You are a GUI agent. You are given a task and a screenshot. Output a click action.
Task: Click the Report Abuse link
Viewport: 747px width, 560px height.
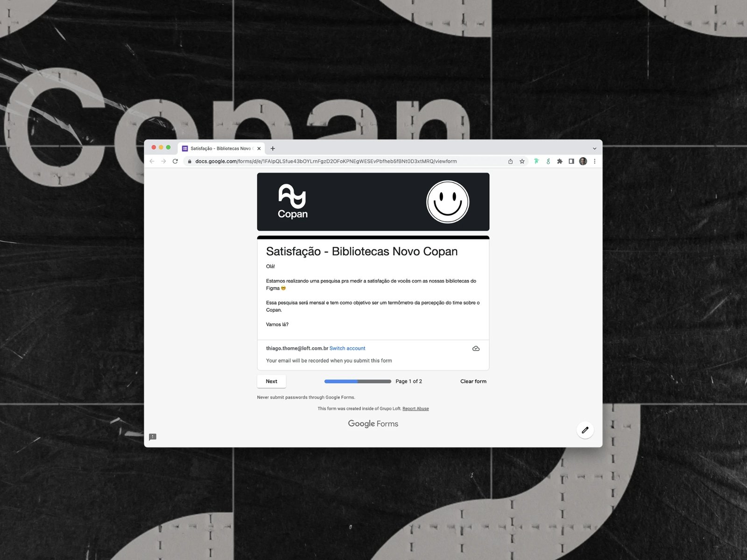coord(416,409)
